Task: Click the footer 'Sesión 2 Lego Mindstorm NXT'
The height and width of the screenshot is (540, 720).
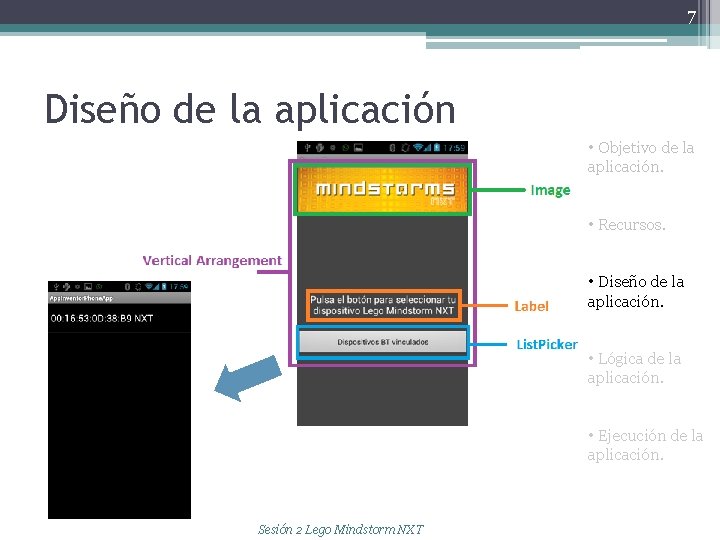Action: (x=340, y=529)
